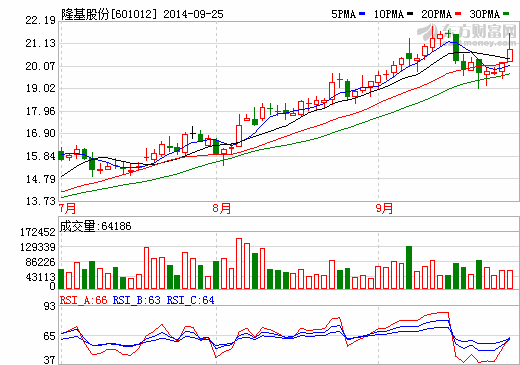
Task: Click the volume axis label 129339
Action: pyautogui.click(x=38, y=247)
